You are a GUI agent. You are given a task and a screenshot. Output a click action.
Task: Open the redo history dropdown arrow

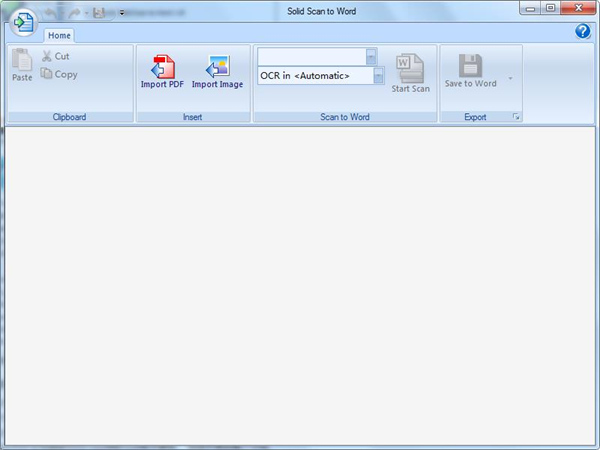86,14
